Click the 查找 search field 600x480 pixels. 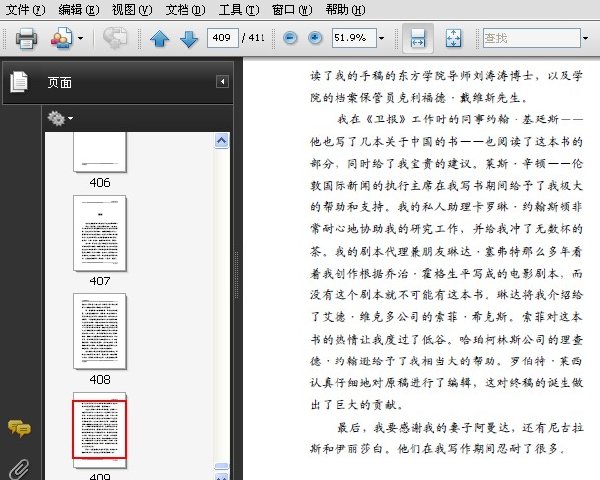(x=532, y=38)
